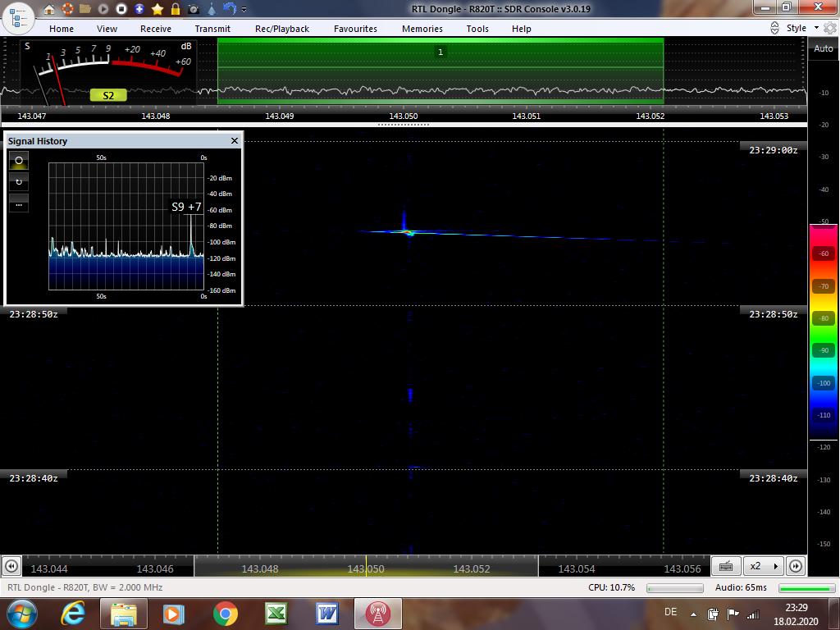Click the camera screenshot icon
The image size is (840, 630).
click(x=194, y=9)
